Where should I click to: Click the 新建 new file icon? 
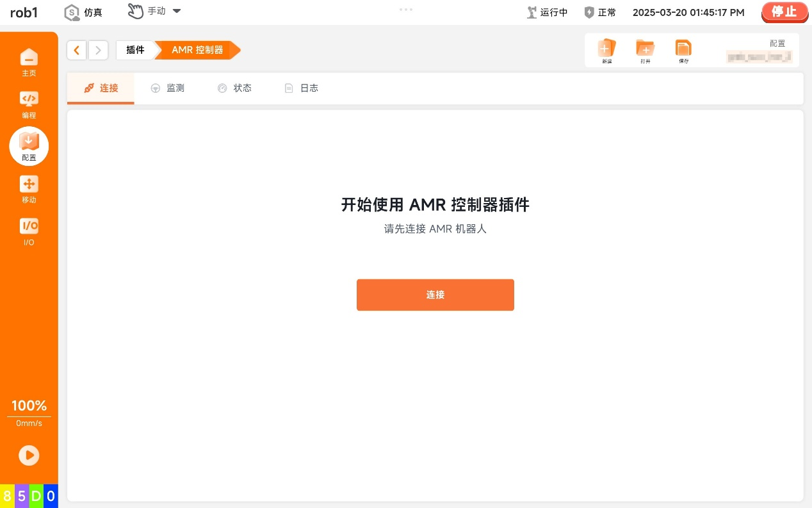click(606, 50)
